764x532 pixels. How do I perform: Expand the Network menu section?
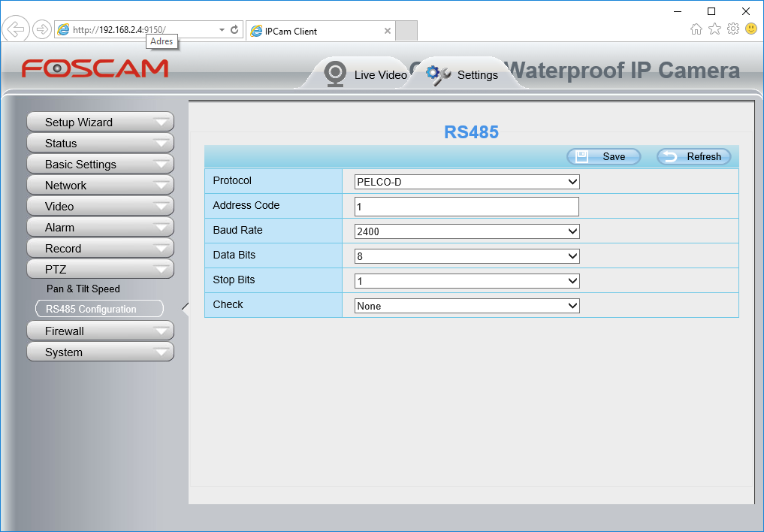click(x=100, y=186)
